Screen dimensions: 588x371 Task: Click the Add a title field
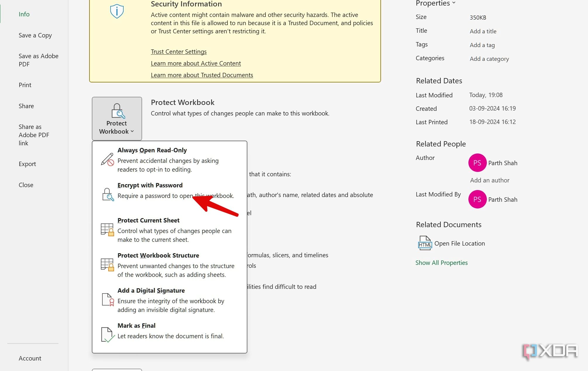[x=483, y=31]
